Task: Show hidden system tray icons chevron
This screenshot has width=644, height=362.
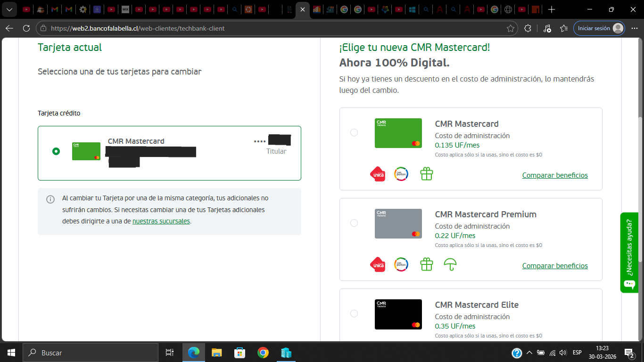Action: pyautogui.click(x=529, y=353)
